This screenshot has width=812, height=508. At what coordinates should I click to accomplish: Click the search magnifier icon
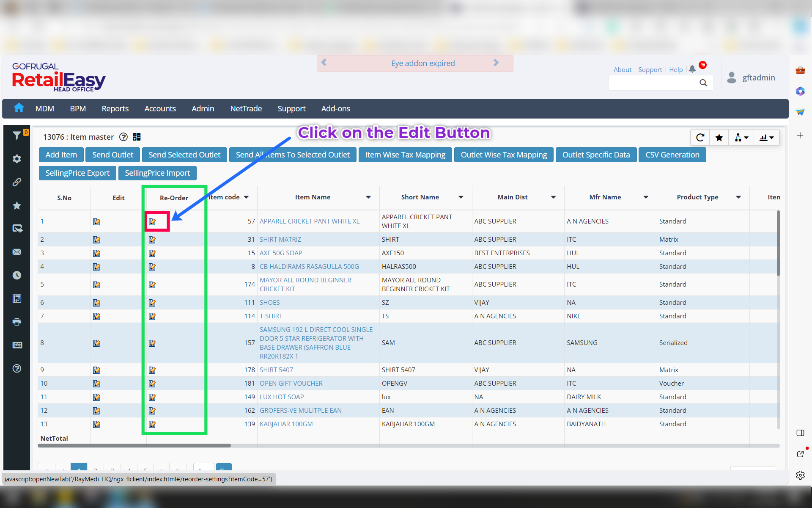click(703, 83)
